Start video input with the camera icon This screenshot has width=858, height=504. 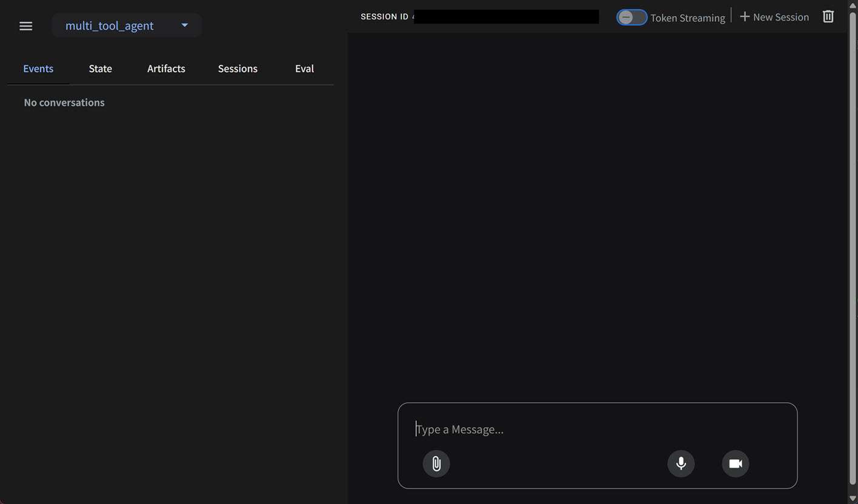click(735, 463)
